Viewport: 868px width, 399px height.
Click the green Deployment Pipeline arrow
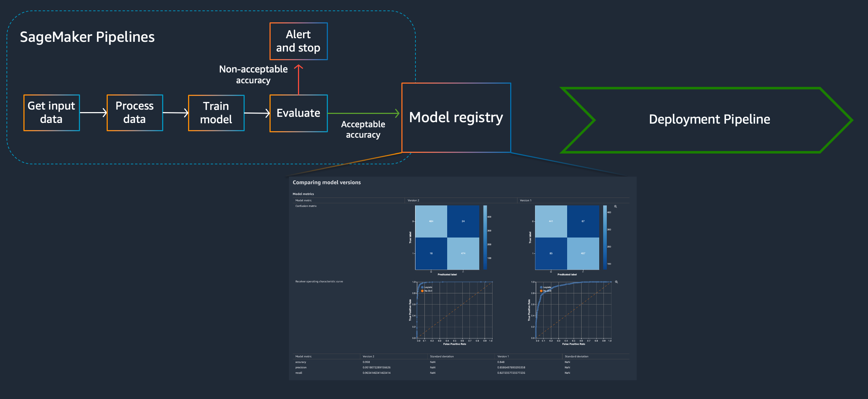pos(707,120)
